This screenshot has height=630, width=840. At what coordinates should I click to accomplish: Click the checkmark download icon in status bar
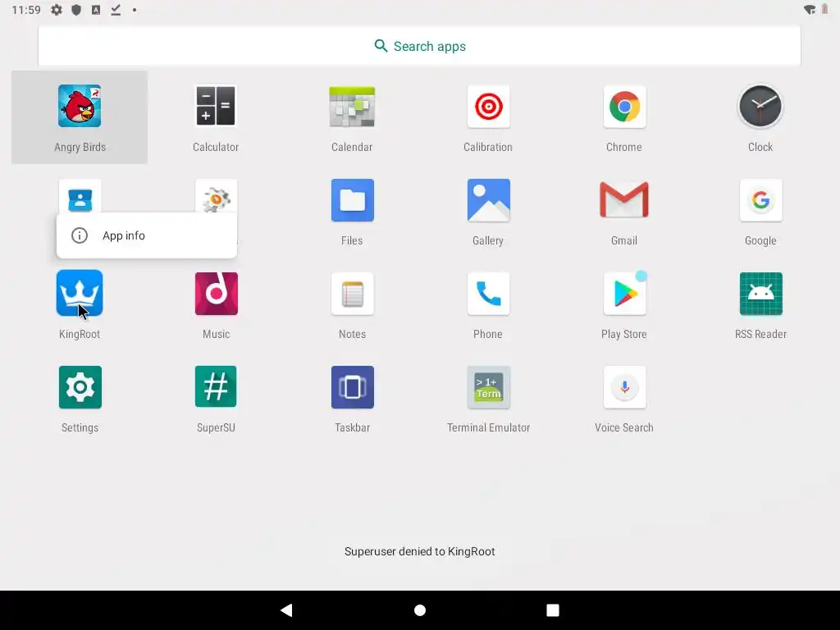(115, 10)
